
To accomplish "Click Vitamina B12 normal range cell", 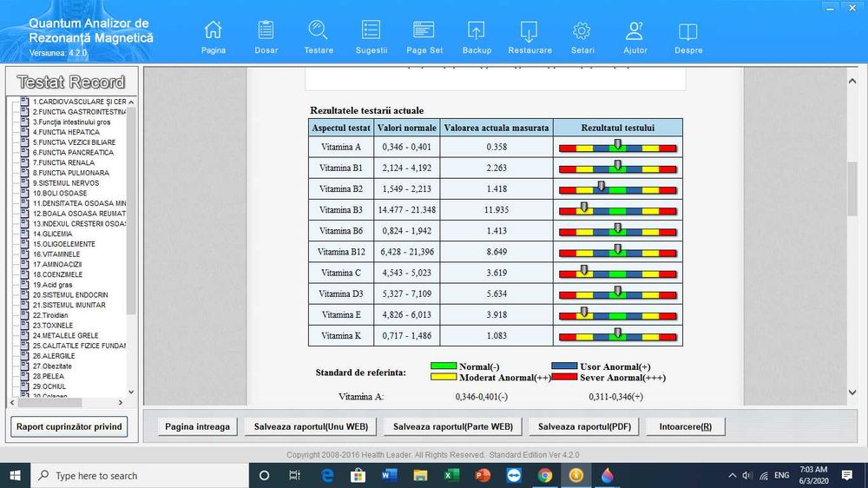I will click(407, 252).
